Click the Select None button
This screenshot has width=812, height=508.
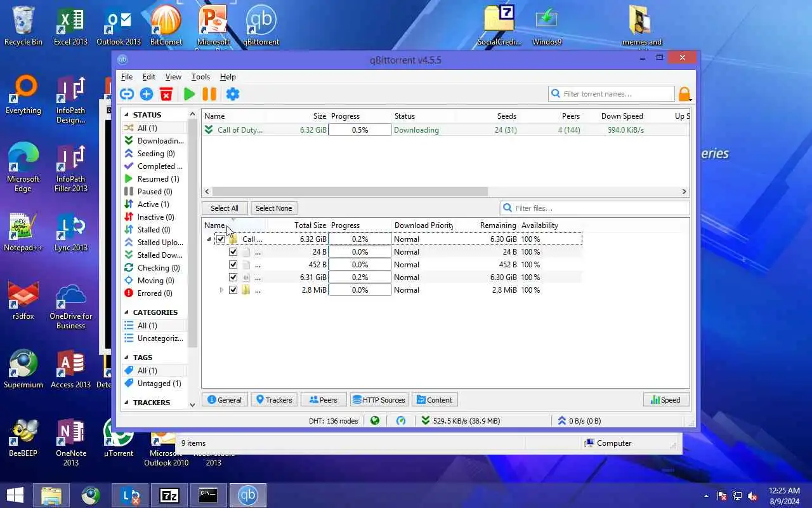pos(273,208)
